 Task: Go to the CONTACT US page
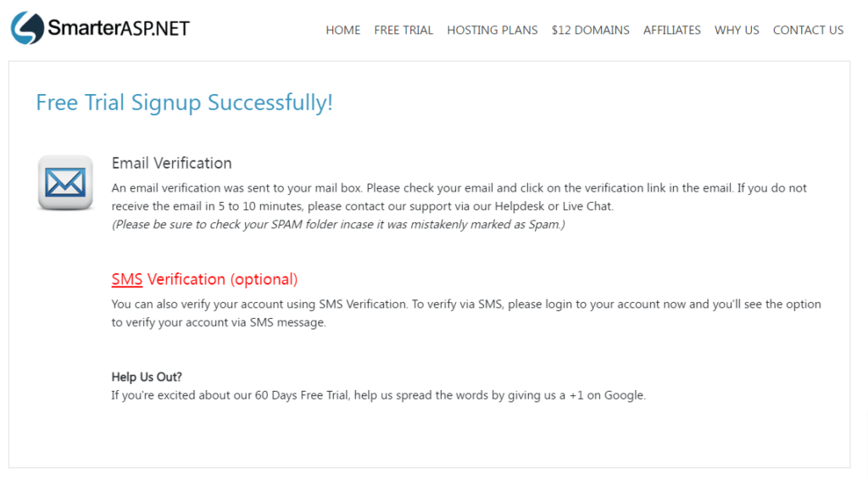tap(808, 30)
